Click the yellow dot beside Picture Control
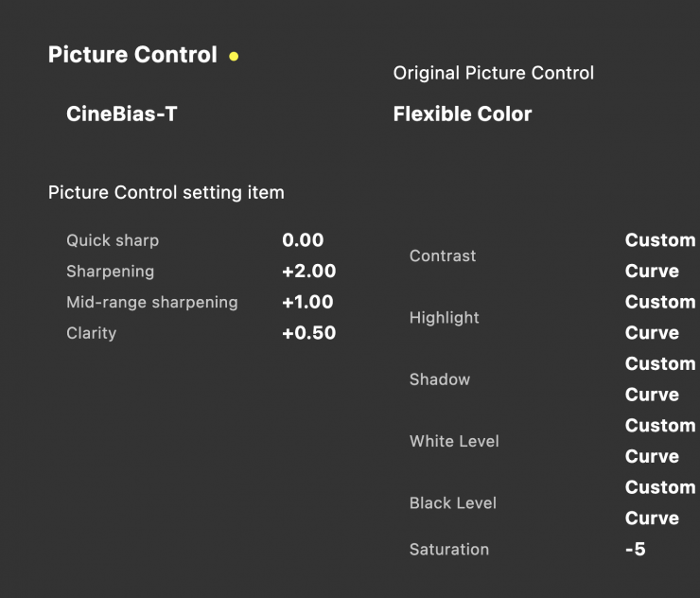 (234, 57)
